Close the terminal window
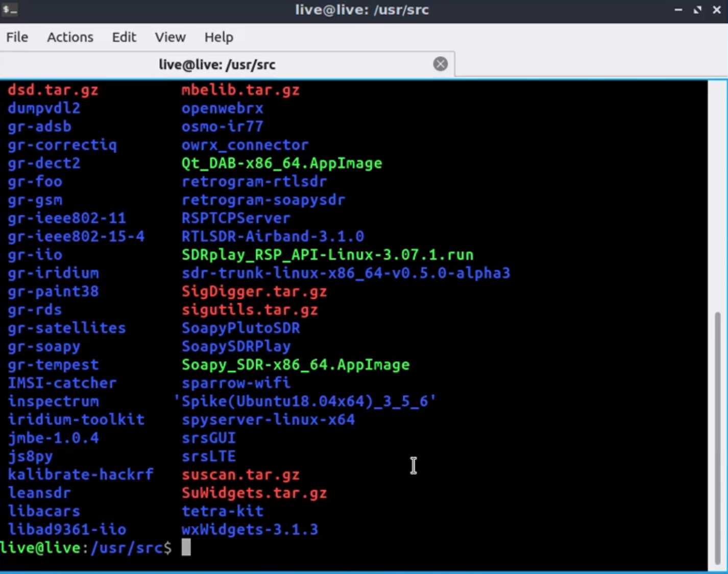728x574 pixels. (717, 10)
